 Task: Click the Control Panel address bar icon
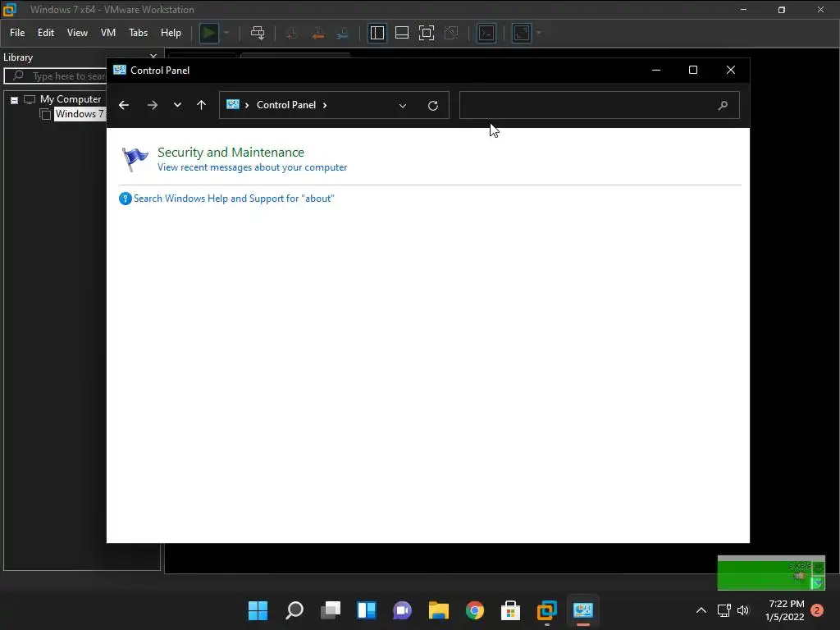click(233, 104)
